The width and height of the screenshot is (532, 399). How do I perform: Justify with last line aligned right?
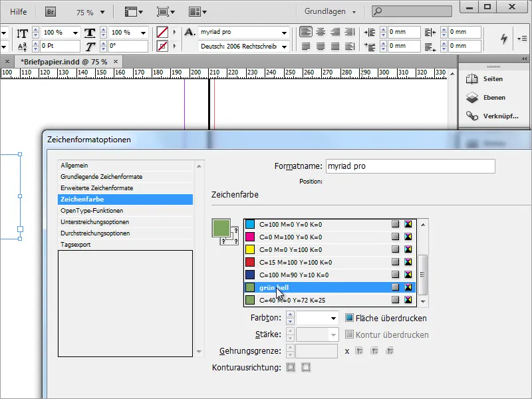pos(335,46)
